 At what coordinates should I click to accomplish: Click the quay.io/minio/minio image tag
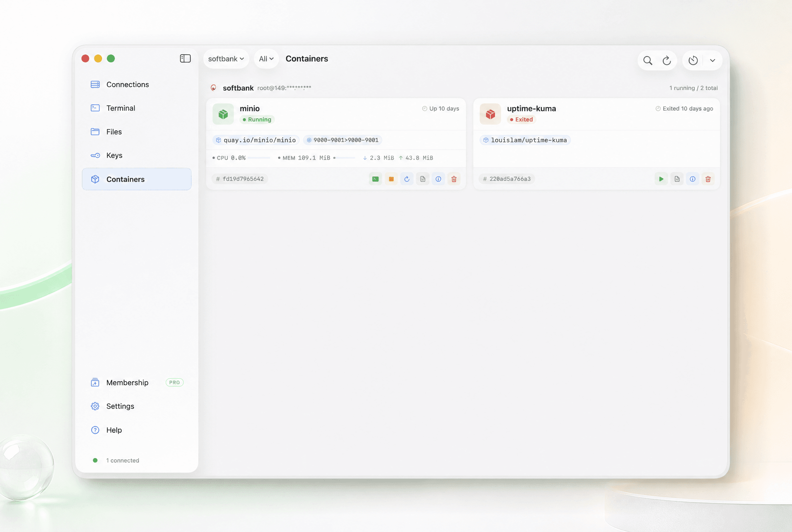pyautogui.click(x=256, y=140)
